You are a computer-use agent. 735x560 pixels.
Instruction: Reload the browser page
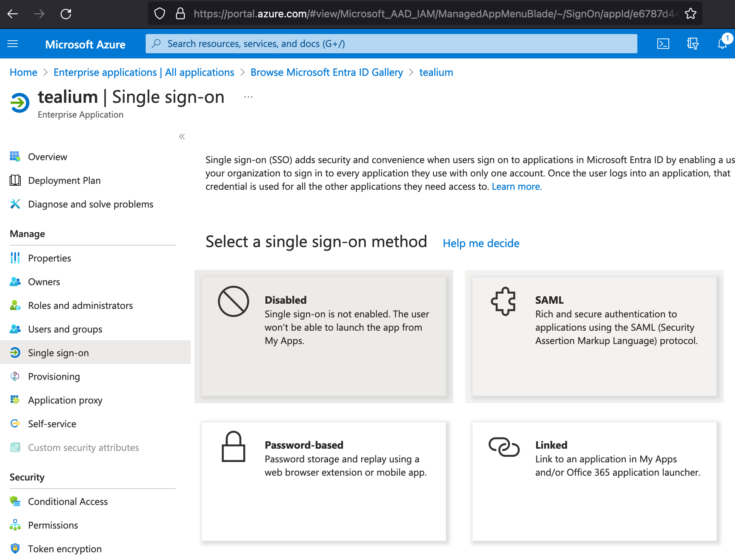pos(66,14)
